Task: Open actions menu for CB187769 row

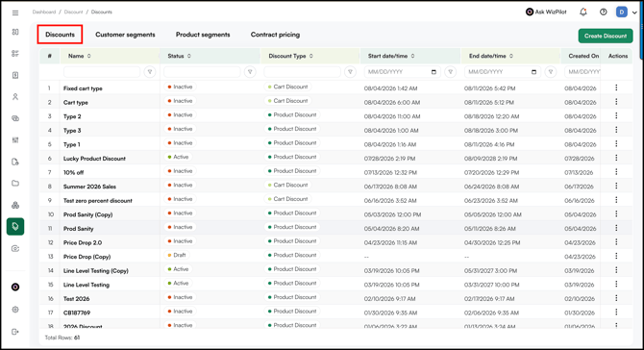Action: 616,312
